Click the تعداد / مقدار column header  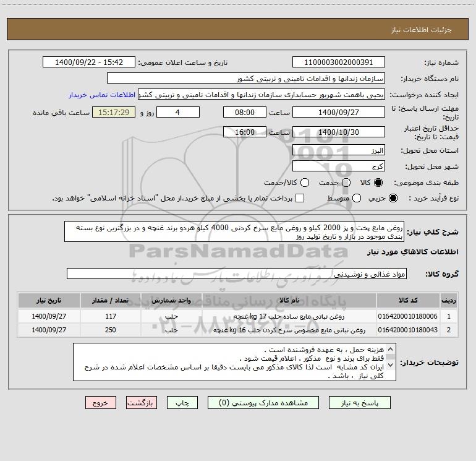[x=111, y=300]
